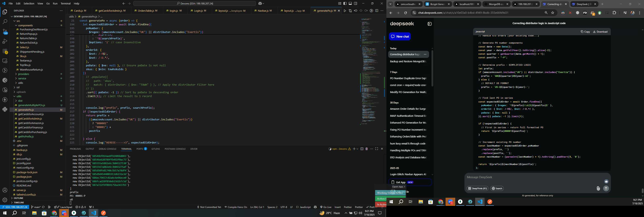
Task: Click the New chat button in DeepSeek
Action: (x=400, y=36)
